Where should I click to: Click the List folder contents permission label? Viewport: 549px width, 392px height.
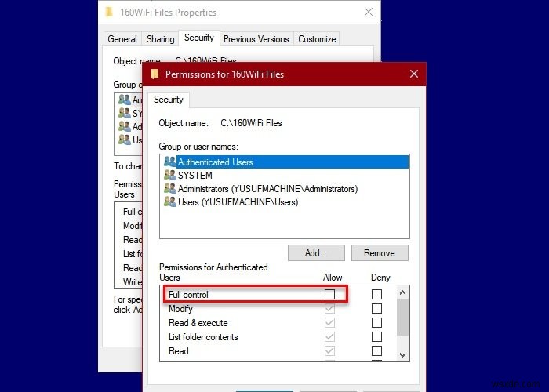(203, 337)
